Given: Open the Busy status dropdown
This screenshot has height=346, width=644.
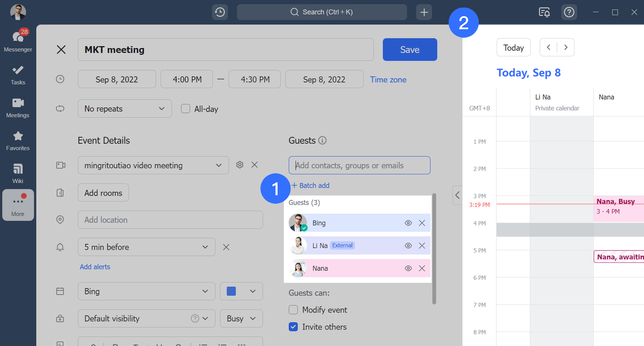Looking at the screenshot, I should coord(242,318).
